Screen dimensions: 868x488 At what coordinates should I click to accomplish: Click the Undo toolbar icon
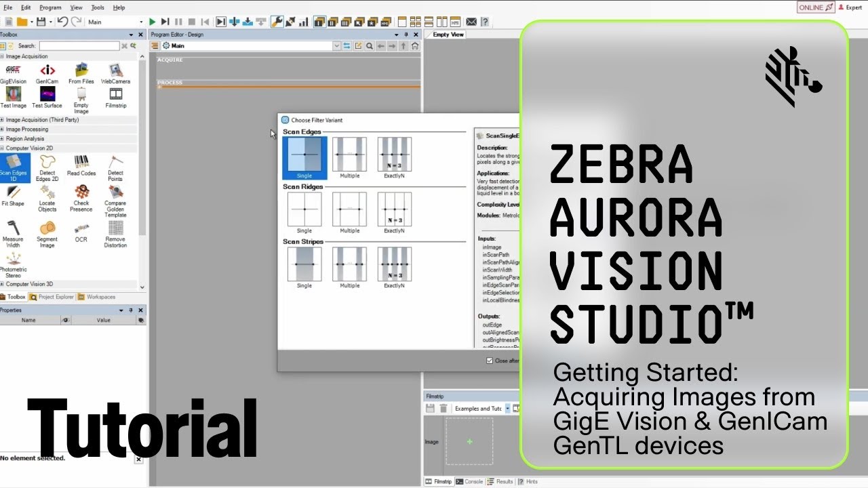(62, 22)
